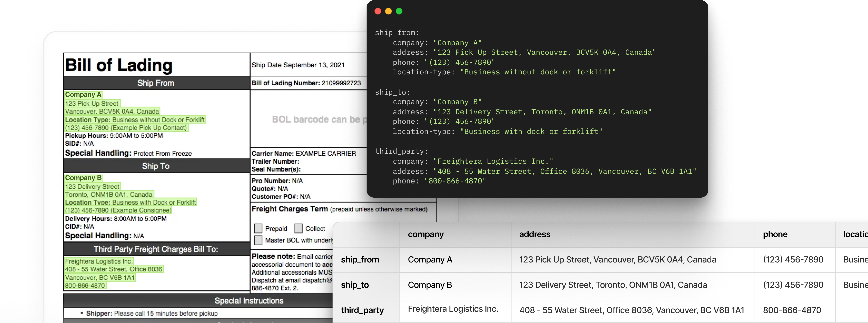Tick the Master BOL checkbox
The image size is (868, 323).
(258, 240)
